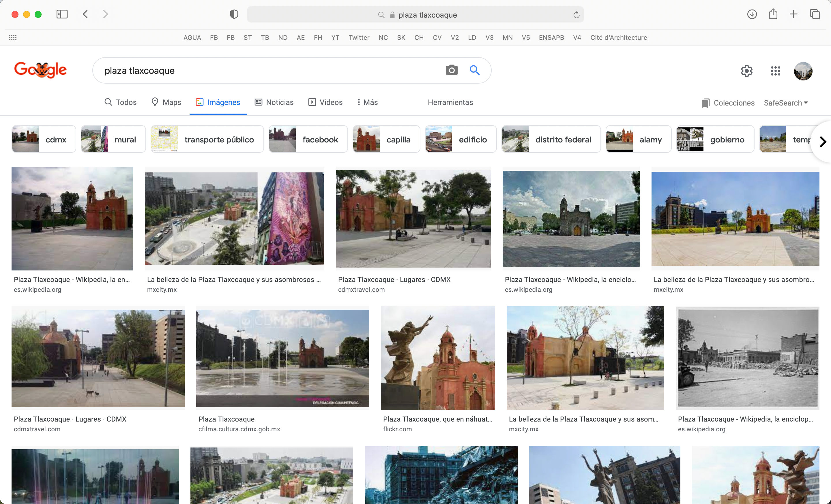
Task: Open the AGUA bookmark
Action: tap(192, 37)
